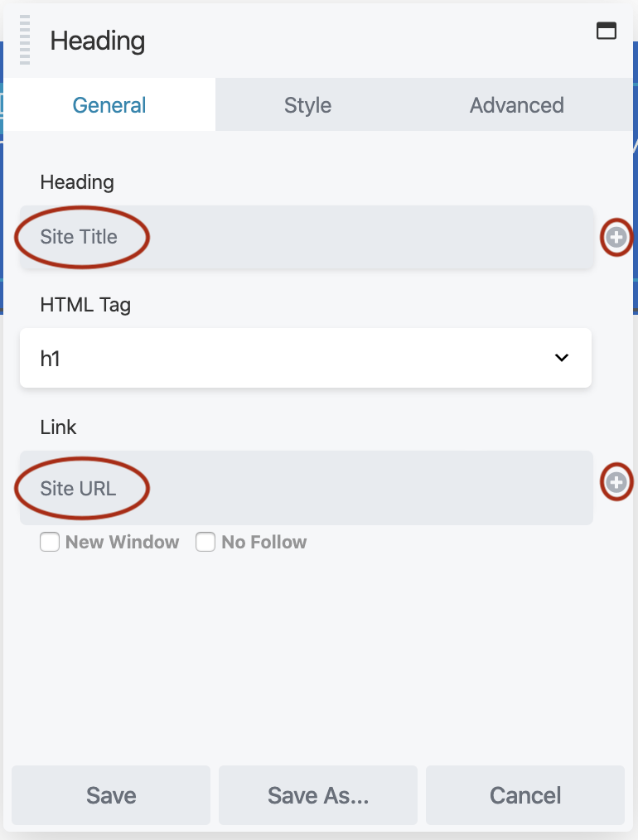The width and height of the screenshot is (638, 840).
Task: Maximize the Heading settings panel
Action: 607,31
